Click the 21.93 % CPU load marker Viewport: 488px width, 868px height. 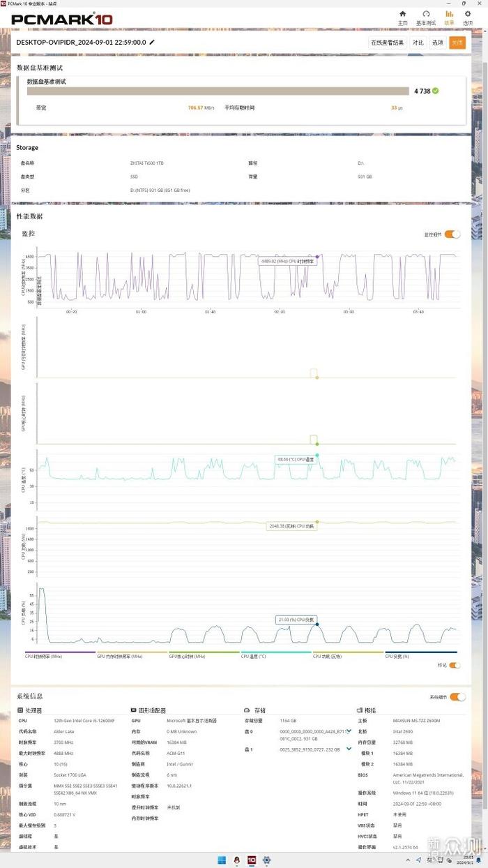click(x=317, y=624)
